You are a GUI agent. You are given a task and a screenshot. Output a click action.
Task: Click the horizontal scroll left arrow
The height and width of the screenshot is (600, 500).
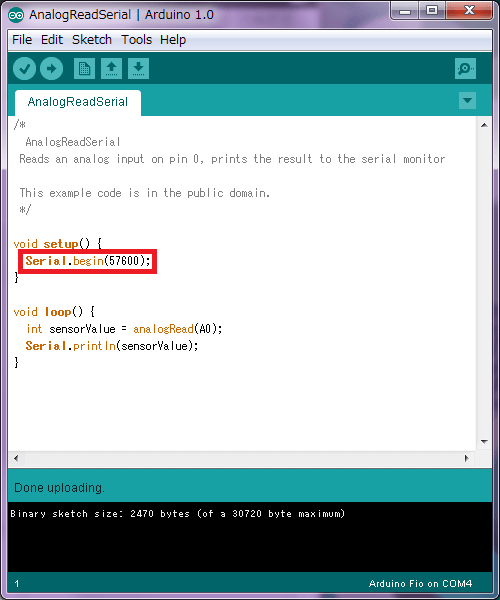(x=16, y=458)
